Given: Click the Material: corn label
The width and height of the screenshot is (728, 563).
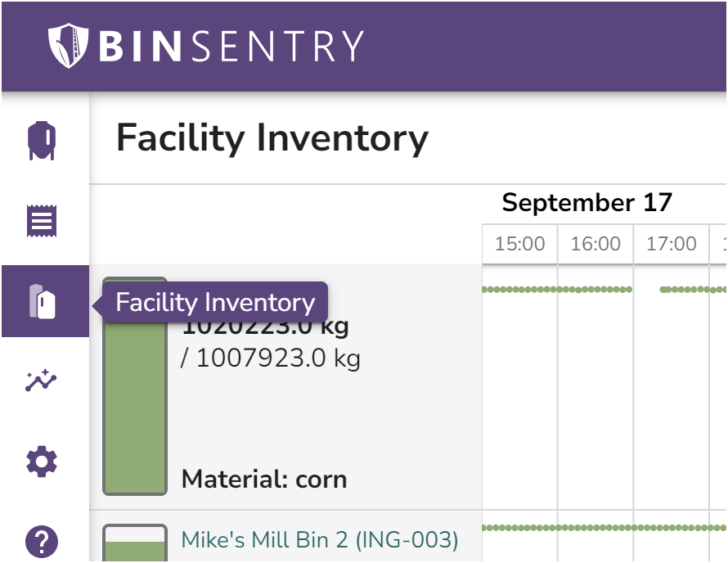Looking at the screenshot, I should [x=264, y=479].
